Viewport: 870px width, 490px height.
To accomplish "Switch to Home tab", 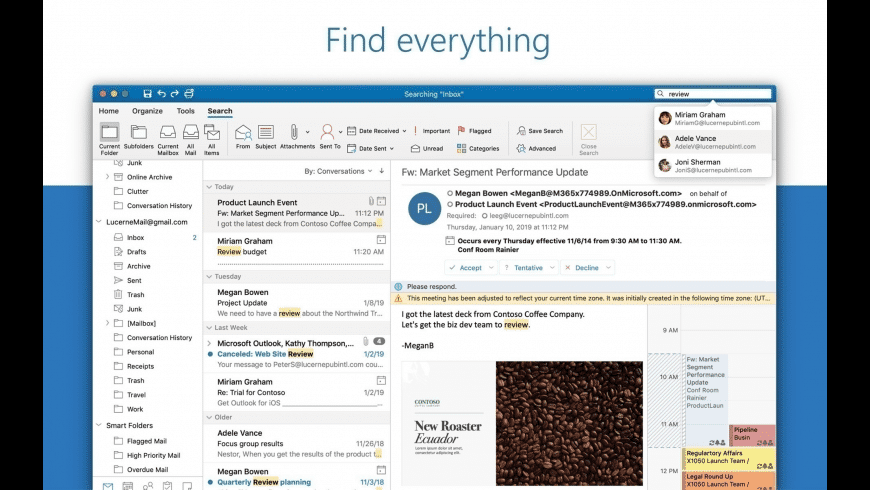I will tap(109, 111).
